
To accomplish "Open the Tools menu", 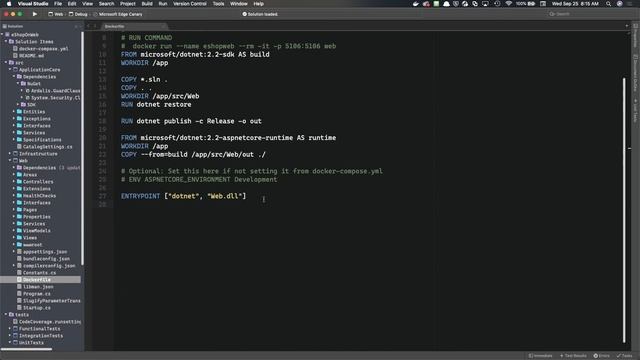I will 218,4.
